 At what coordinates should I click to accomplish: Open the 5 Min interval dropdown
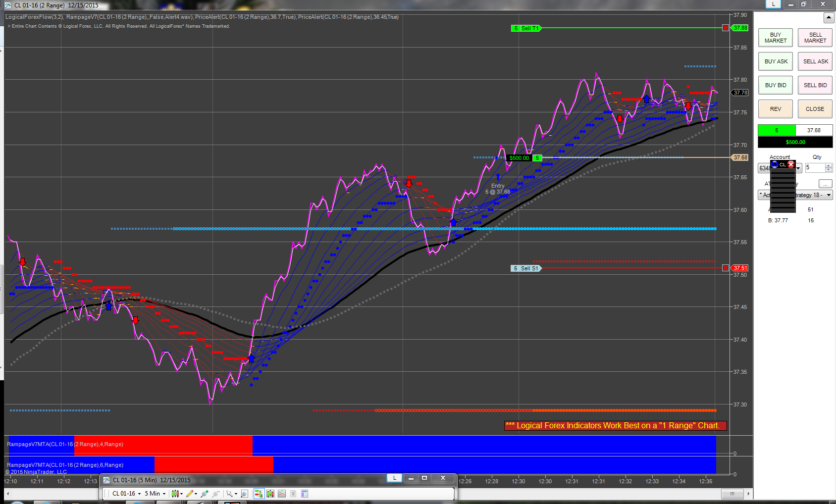[155, 494]
